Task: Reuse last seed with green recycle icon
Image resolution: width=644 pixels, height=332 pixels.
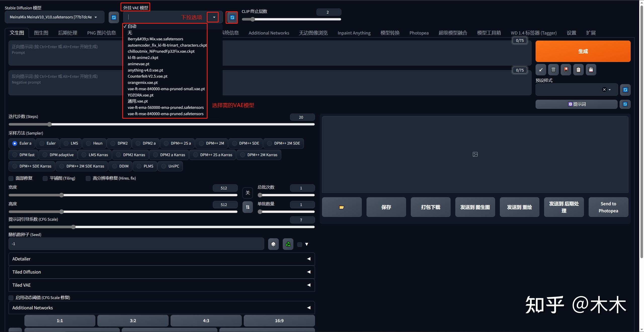Action: click(x=288, y=244)
